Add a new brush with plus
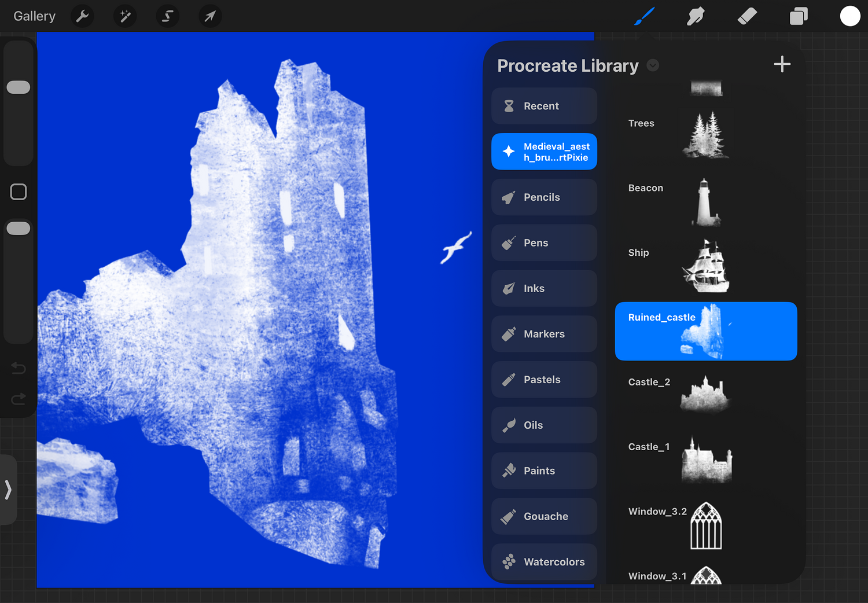Image resolution: width=868 pixels, height=603 pixels. (782, 64)
